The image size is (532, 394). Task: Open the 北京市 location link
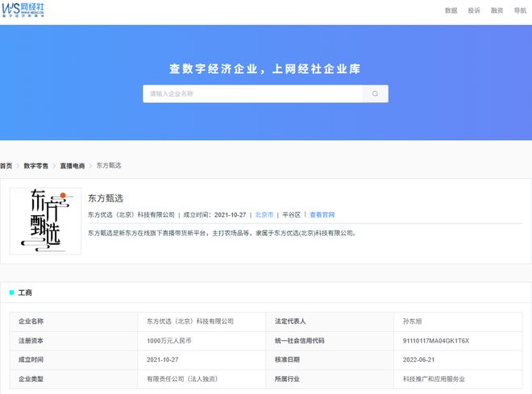coord(264,215)
